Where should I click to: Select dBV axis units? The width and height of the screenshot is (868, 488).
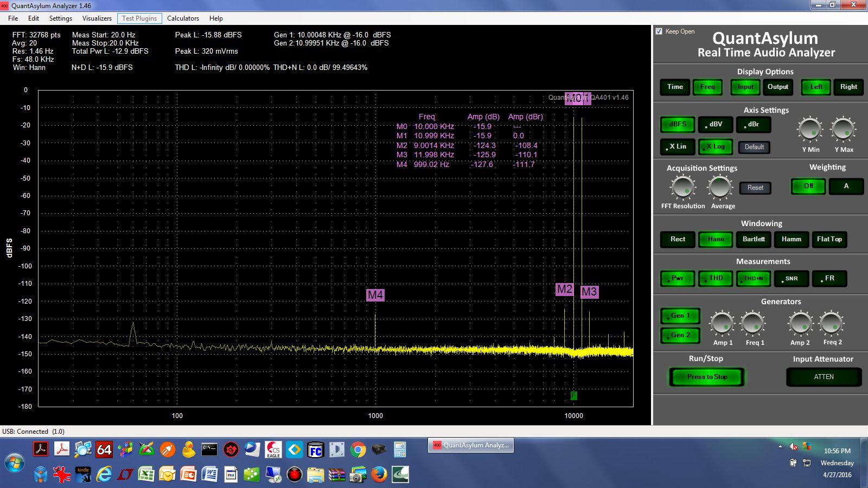(716, 125)
